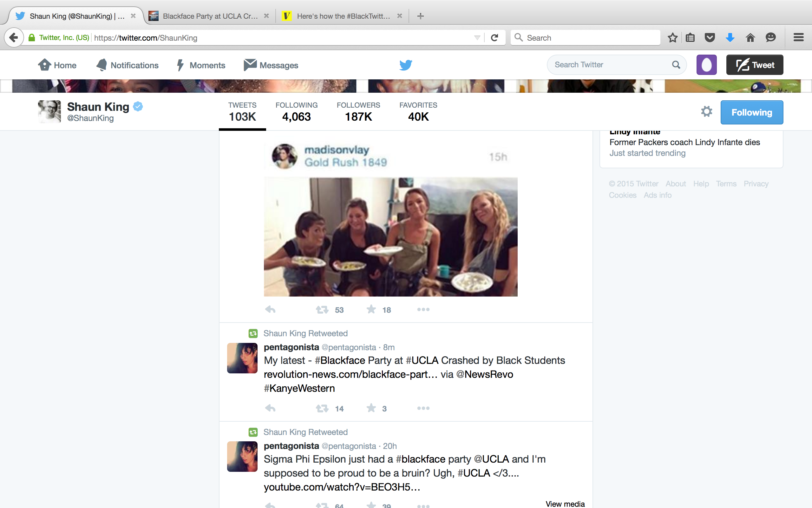The width and height of the screenshot is (812, 508).
Task: Reload the page with the refresh icon
Action: point(494,38)
